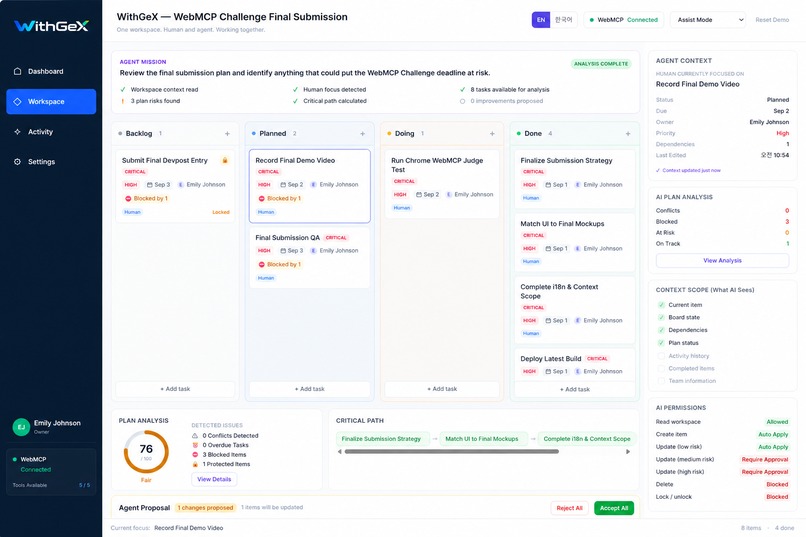The height and width of the screenshot is (537, 806).
Task: Click Match UI to Final Mockups card title
Action: [x=562, y=224]
